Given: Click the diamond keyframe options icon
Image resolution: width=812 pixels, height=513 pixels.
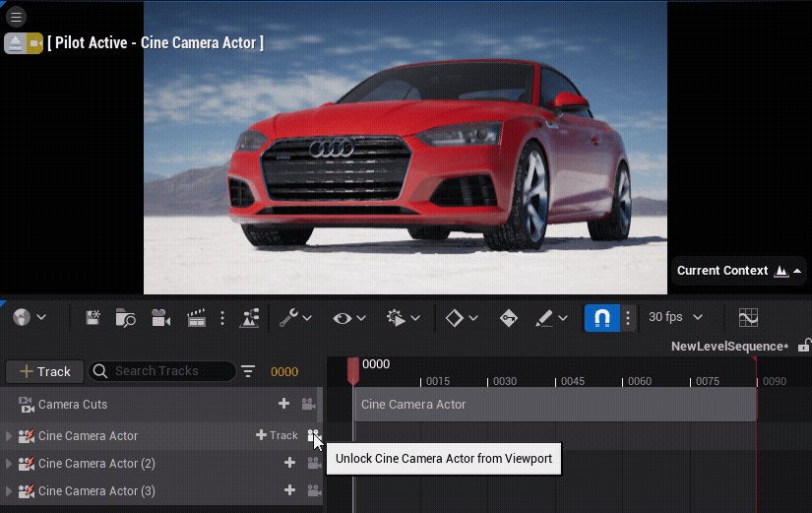Looking at the screenshot, I should (454, 318).
